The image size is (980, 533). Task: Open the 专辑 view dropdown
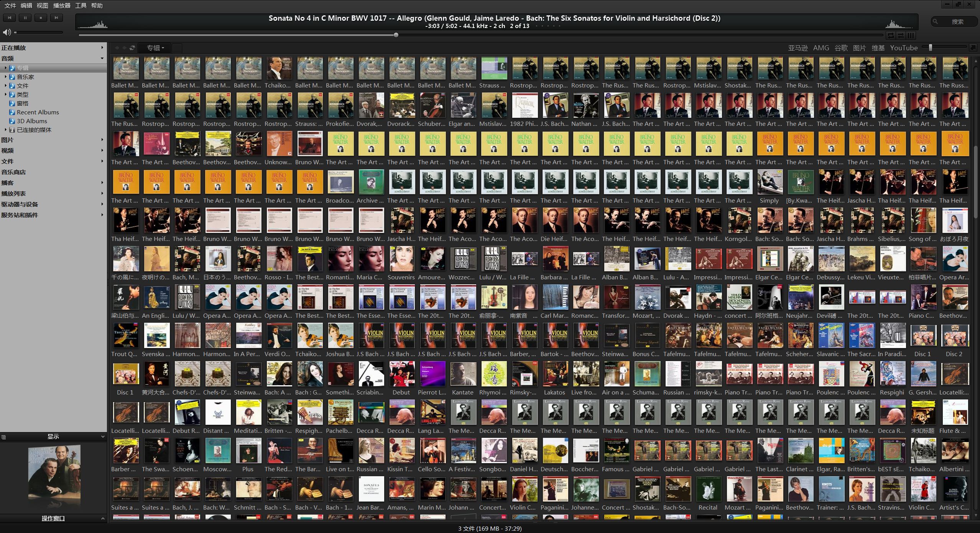tap(155, 48)
